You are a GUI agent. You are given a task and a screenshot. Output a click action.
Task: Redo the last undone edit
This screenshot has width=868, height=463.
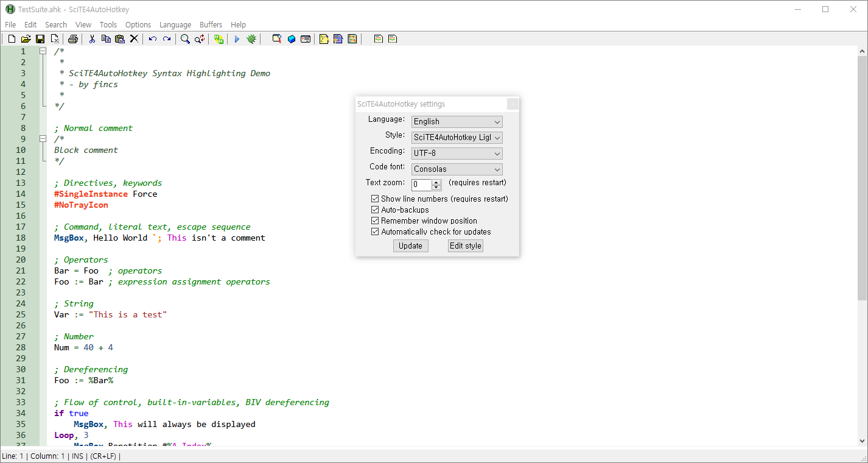167,39
